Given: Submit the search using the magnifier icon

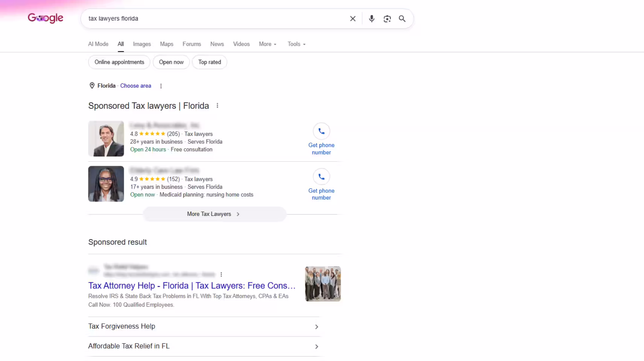Looking at the screenshot, I should point(402,18).
